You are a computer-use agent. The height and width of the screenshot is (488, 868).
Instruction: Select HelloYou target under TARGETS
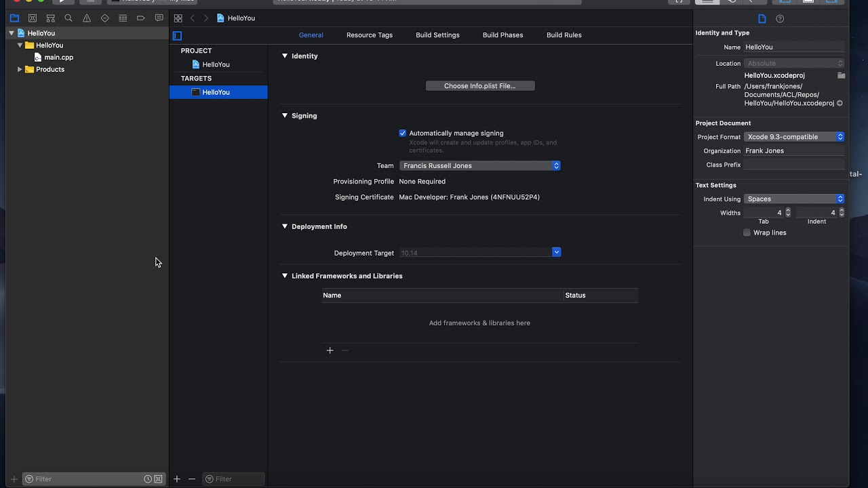[x=218, y=92]
